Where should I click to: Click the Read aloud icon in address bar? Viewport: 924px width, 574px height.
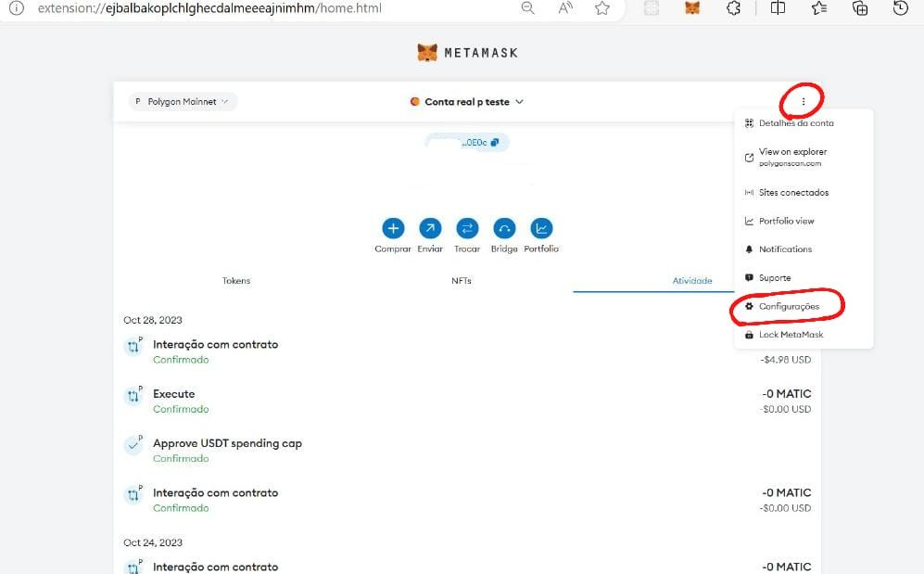pos(565,8)
